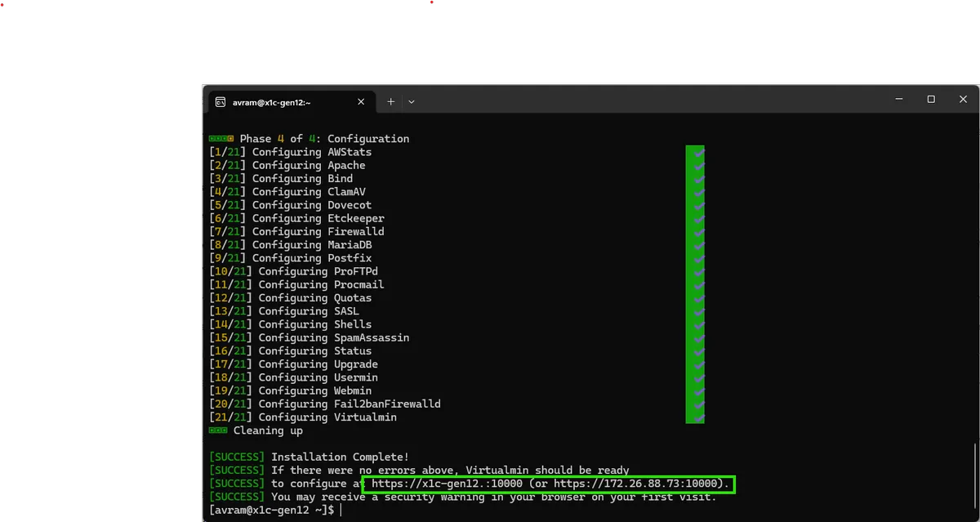Minimize the terminal window

point(899,100)
